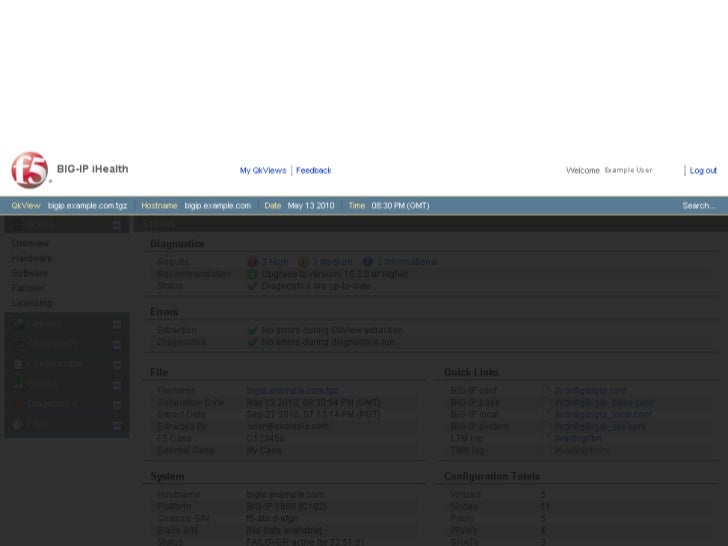
Task: Click F5 Case number C123456
Action: [265, 438]
